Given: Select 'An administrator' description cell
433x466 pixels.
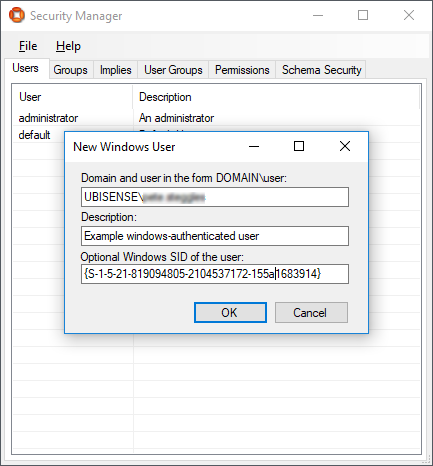Looking at the screenshot, I should tap(177, 118).
